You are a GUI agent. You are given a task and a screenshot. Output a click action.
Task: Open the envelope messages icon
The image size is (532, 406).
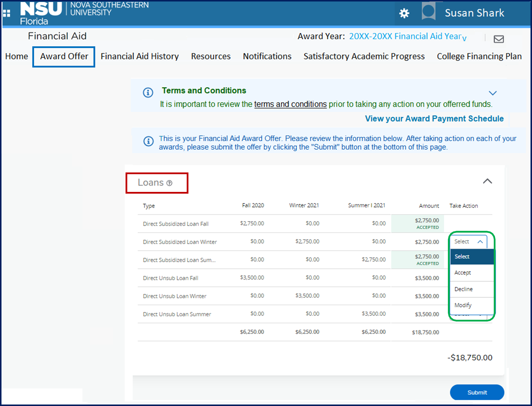tap(498, 39)
